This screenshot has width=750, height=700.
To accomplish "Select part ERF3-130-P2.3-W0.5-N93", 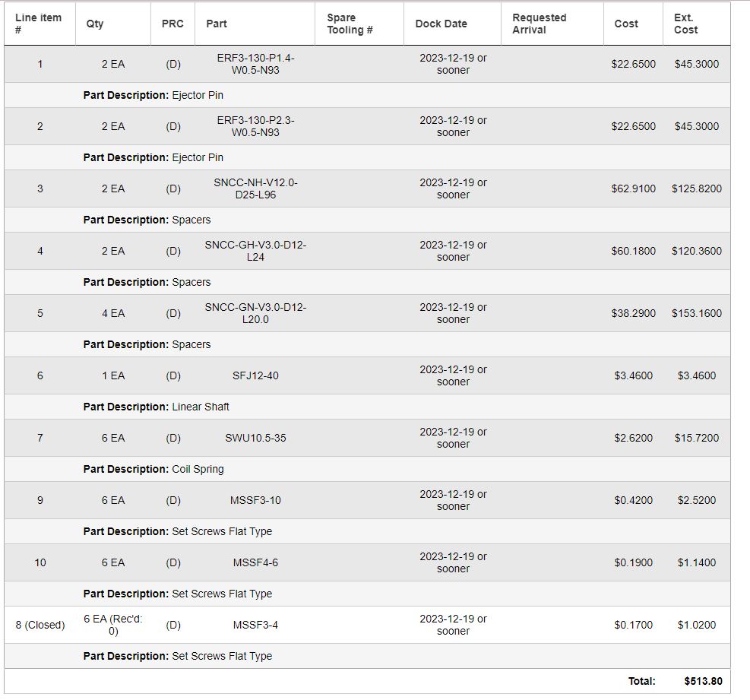I will pos(255,126).
